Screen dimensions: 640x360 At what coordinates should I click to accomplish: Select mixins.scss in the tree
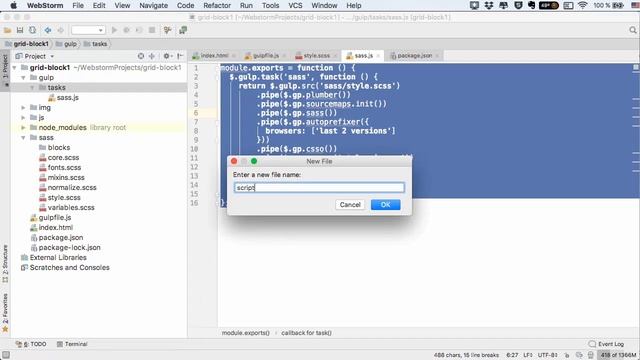[62, 178]
